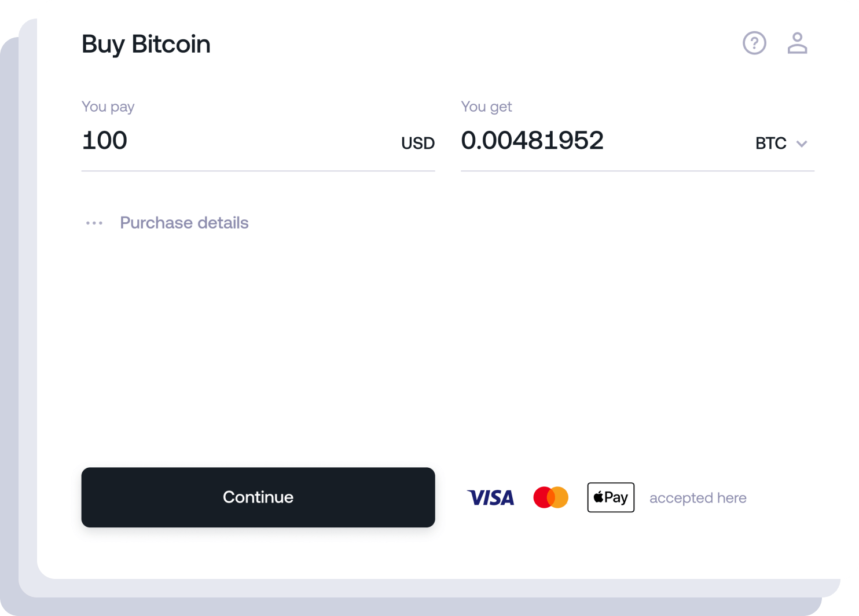Click the "accepted here" text
Viewport: 859px width, 616px height.
pyautogui.click(x=698, y=498)
